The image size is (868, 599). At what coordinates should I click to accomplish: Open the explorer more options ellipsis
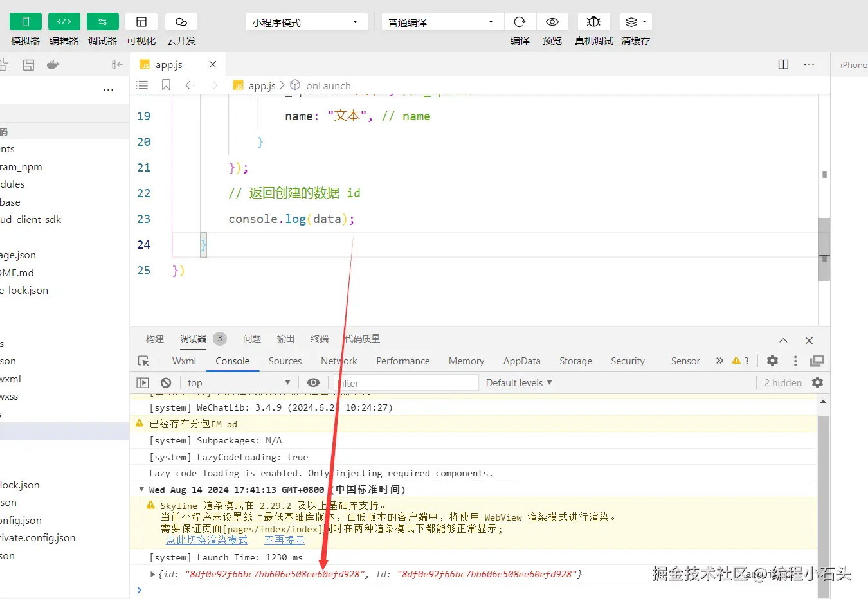(x=108, y=90)
